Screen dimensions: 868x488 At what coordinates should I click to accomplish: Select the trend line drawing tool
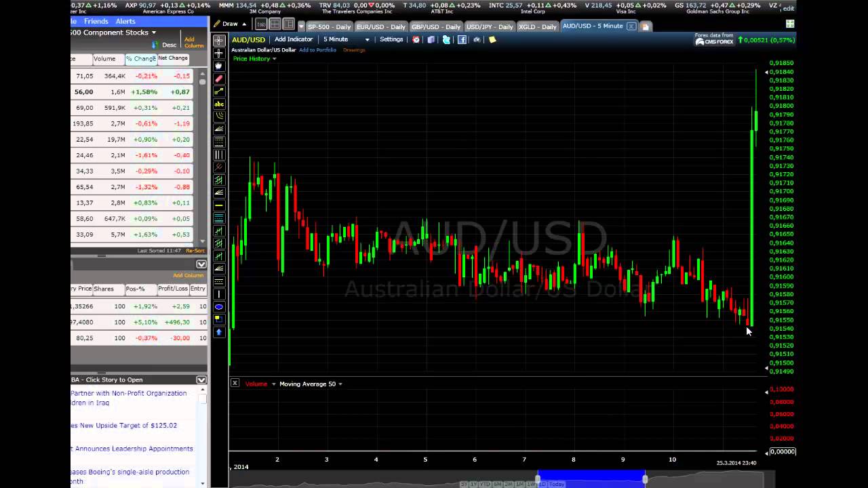[x=218, y=91]
